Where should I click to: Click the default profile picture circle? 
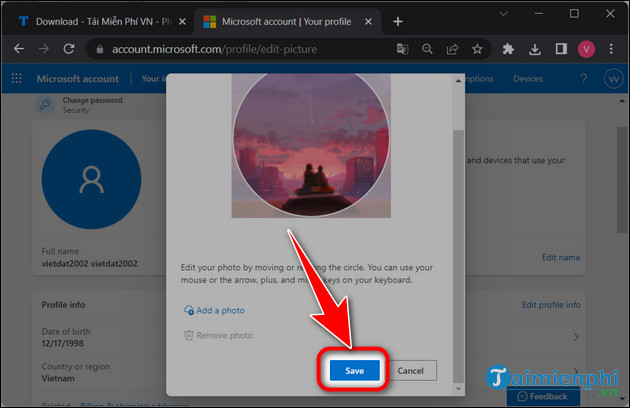[92, 179]
